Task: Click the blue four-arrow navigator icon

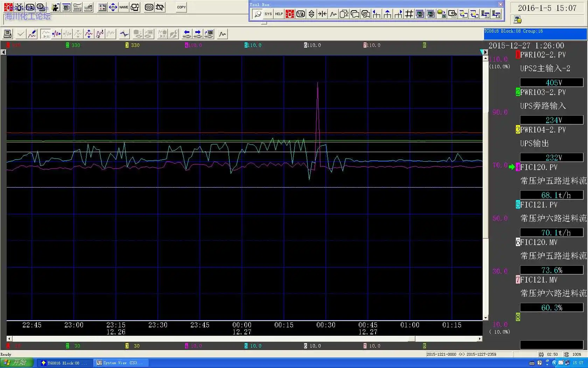Action: [x=113, y=7]
